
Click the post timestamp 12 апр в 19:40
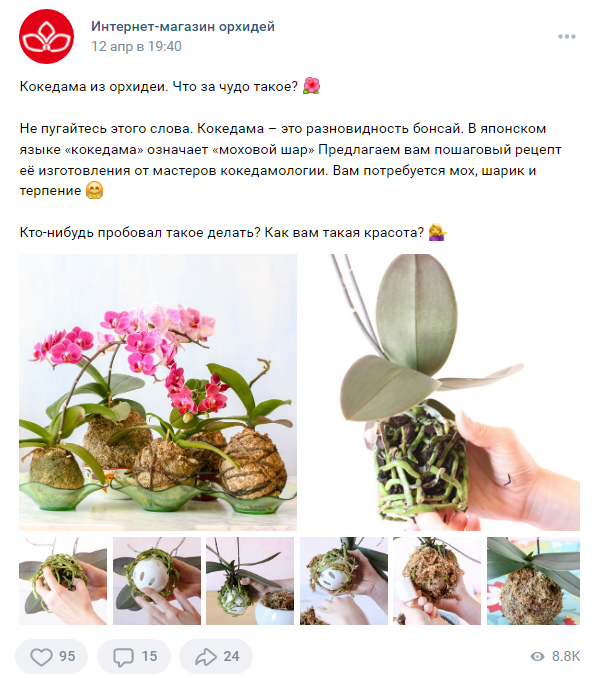click(x=136, y=46)
